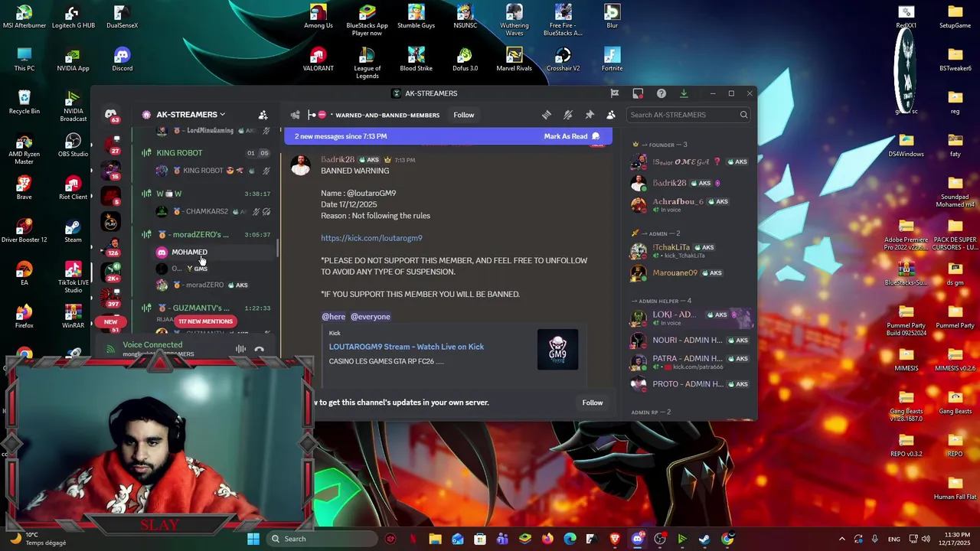
Task: Click the Follow button in channel header
Action: point(464,115)
